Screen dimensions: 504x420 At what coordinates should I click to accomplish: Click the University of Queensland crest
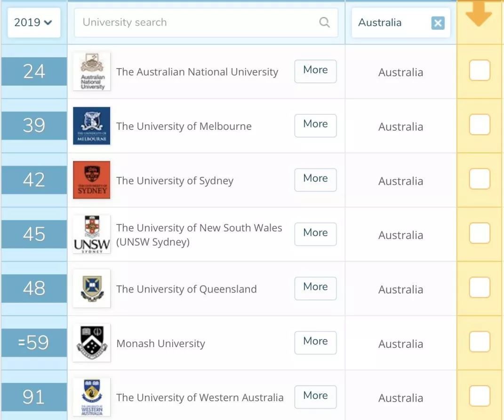pyautogui.click(x=91, y=288)
